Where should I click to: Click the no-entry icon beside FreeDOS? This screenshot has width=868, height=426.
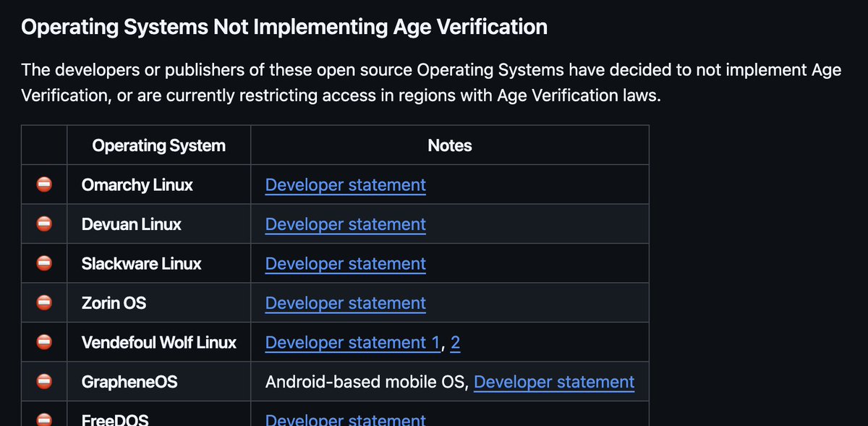click(x=44, y=419)
